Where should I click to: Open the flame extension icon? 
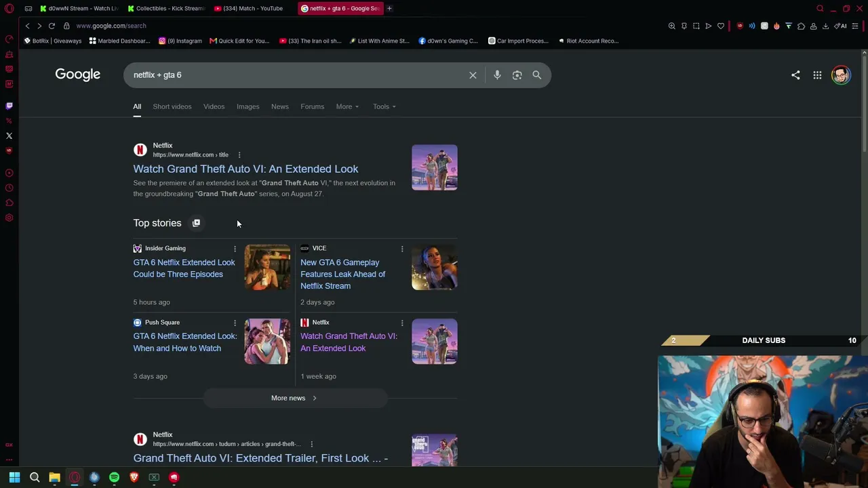point(776,26)
